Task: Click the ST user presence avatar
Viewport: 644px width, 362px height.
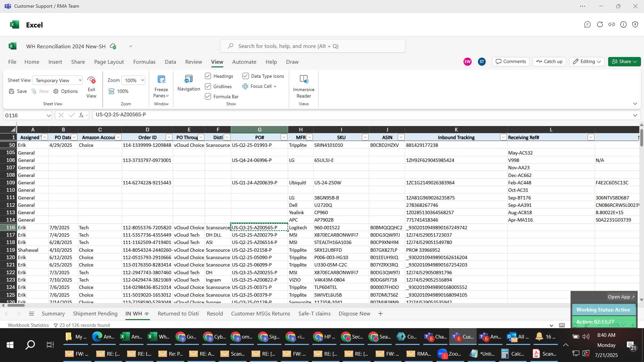Action: 482,62
